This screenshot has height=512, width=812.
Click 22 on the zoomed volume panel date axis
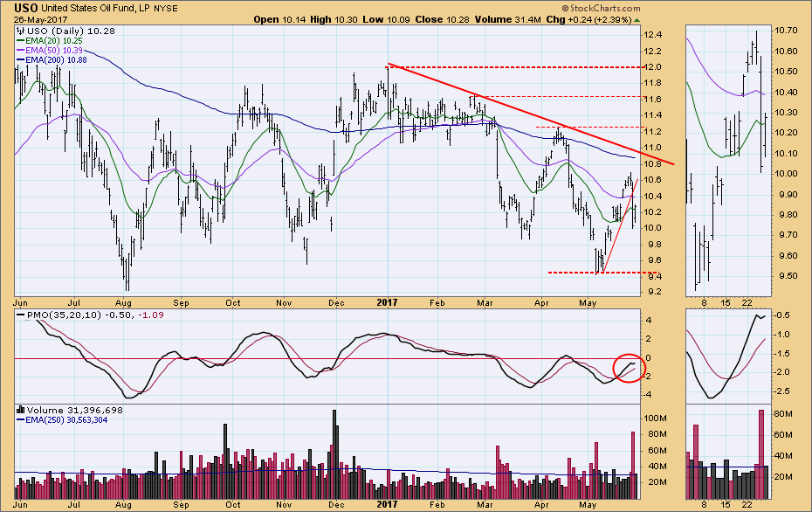point(747,505)
